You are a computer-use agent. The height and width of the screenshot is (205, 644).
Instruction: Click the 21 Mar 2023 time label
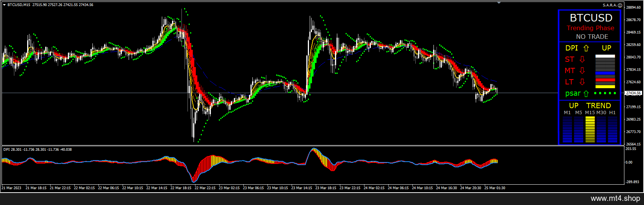click(11, 188)
